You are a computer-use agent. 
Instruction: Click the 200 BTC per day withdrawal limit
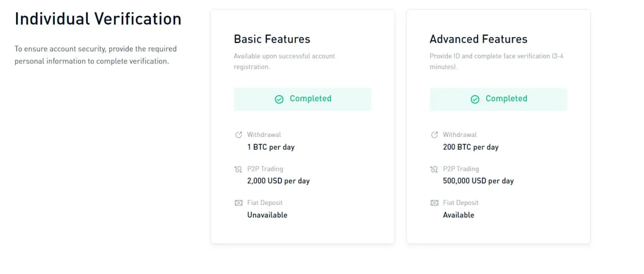(470, 147)
